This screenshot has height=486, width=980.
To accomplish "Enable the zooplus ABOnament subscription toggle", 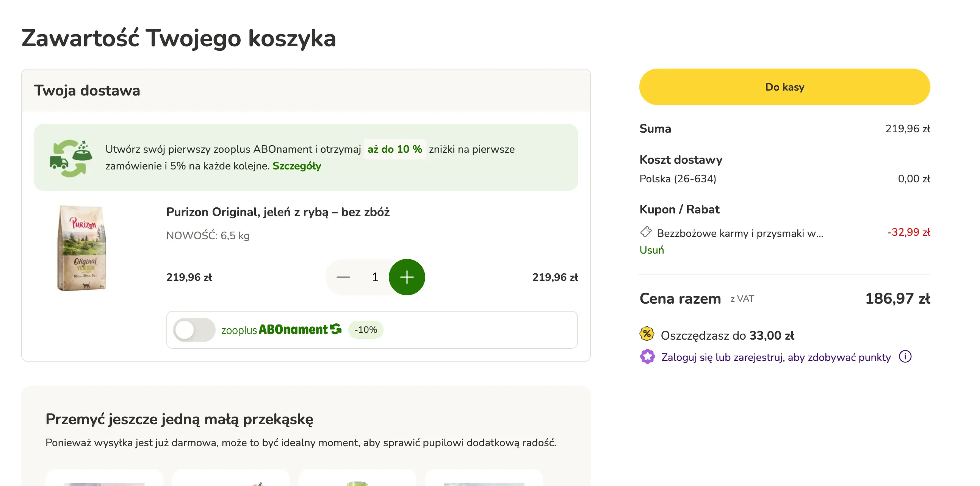I will pyautogui.click(x=194, y=329).
